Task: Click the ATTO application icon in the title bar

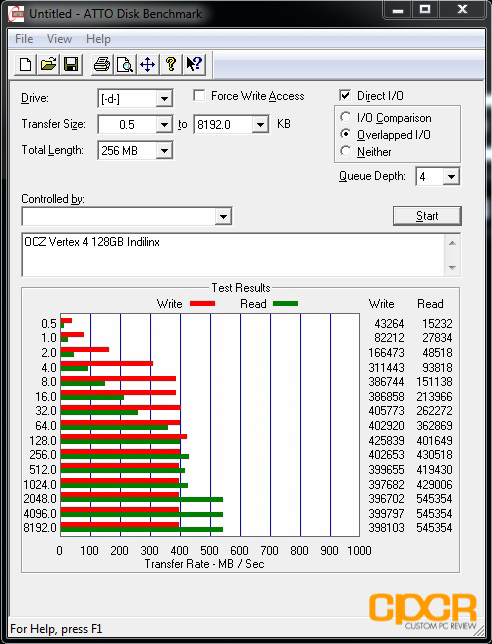Action: point(16,14)
